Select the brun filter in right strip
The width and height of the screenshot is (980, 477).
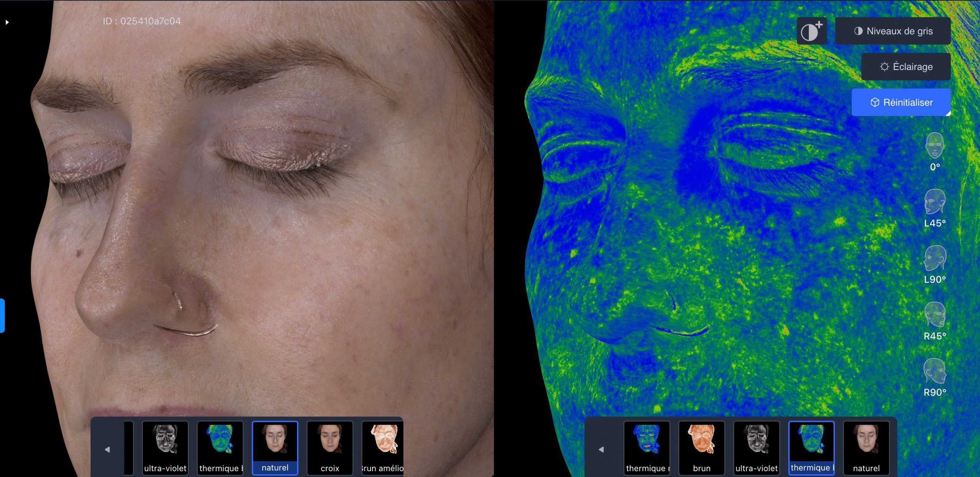[701, 447]
